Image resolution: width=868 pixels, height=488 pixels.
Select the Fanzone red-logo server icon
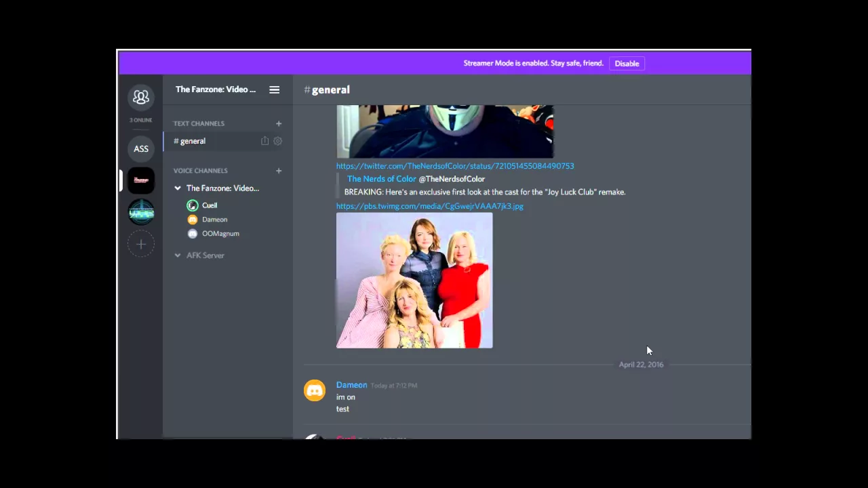[x=141, y=180]
